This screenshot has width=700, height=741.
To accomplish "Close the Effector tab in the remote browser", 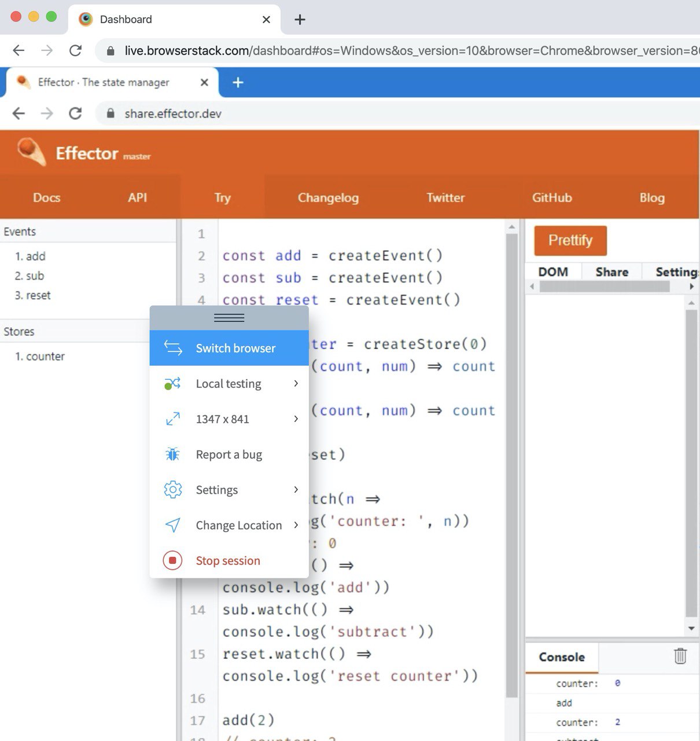I will (204, 82).
